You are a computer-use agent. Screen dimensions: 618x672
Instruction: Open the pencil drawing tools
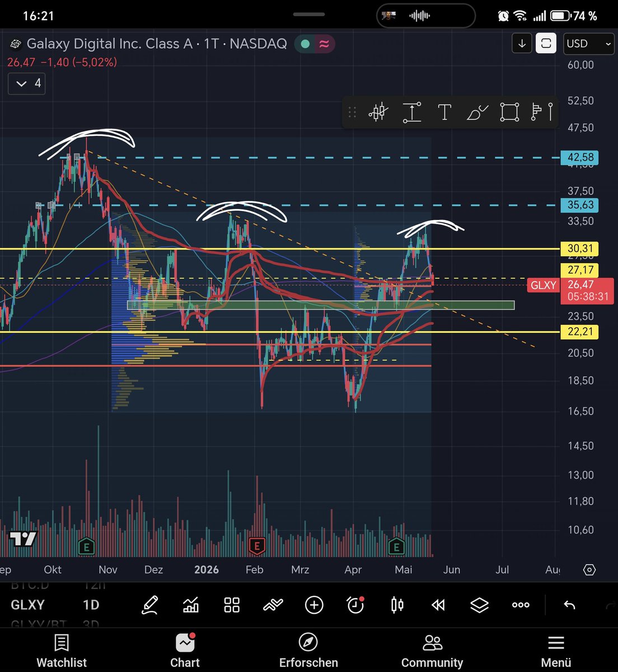149,605
